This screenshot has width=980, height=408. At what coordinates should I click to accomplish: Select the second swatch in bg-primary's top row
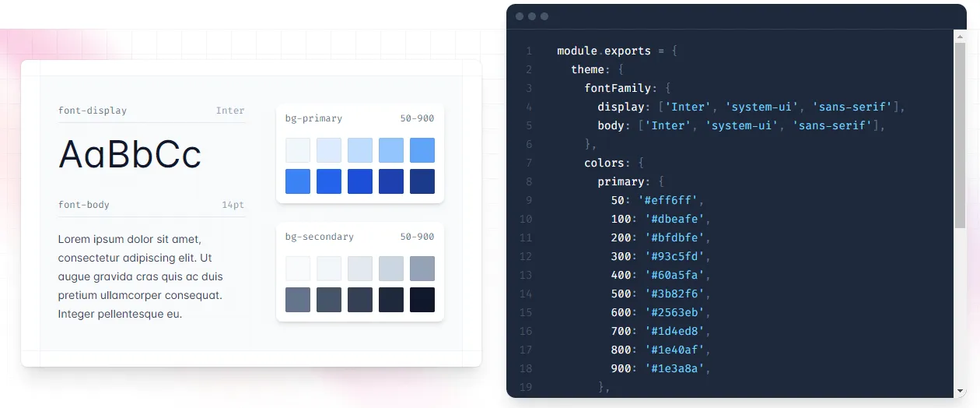coord(329,150)
